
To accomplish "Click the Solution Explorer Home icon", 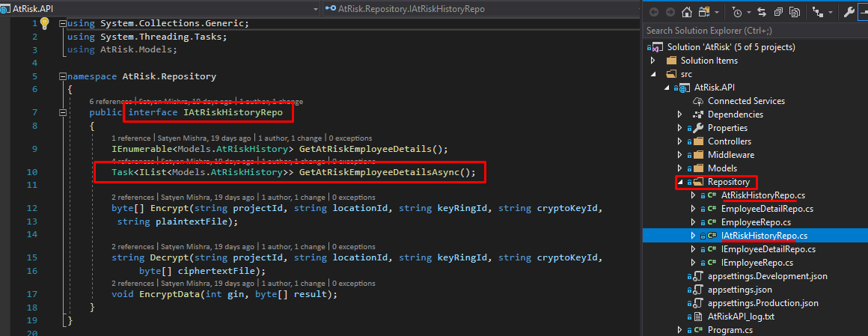I will 687,12.
